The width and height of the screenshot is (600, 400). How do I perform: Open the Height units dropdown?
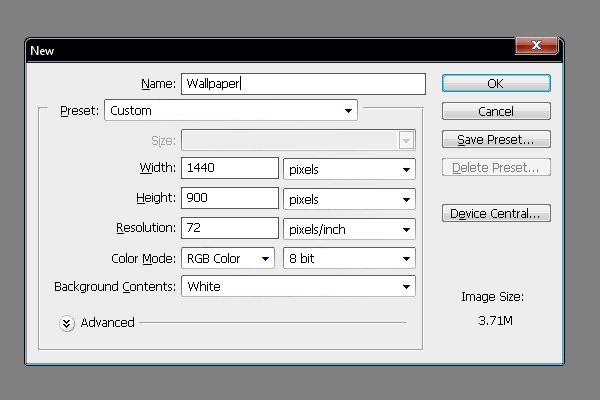tap(349, 199)
